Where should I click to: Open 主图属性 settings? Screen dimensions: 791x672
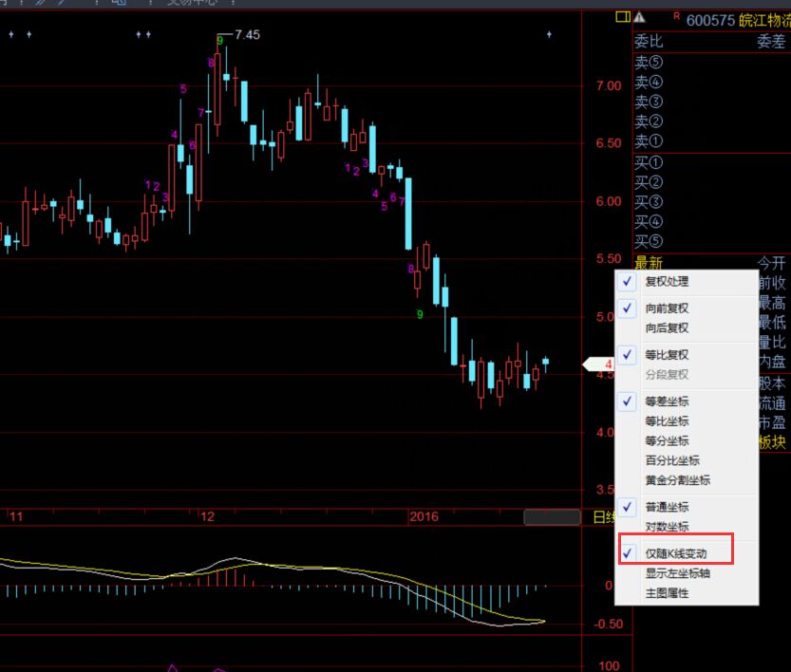(x=667, y=593)
